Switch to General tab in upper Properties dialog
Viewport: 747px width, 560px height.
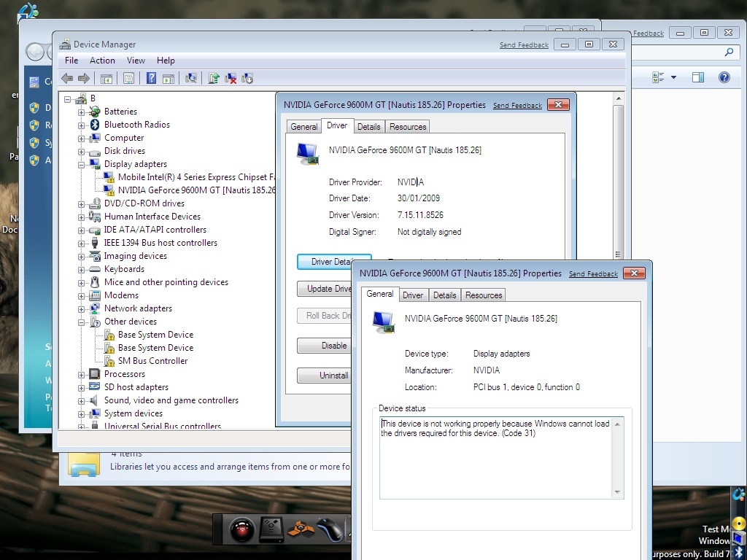[304, 127]
